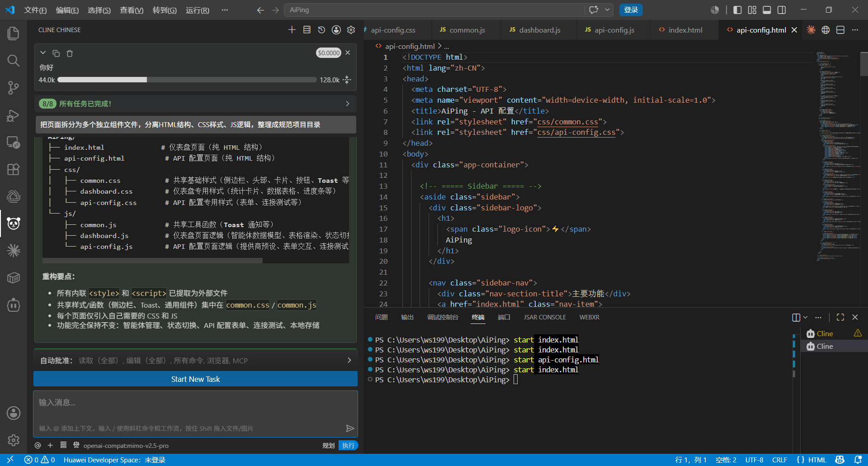Copy the current task text
The width and height of the screenshot is (868, 466).
point(56,53)
